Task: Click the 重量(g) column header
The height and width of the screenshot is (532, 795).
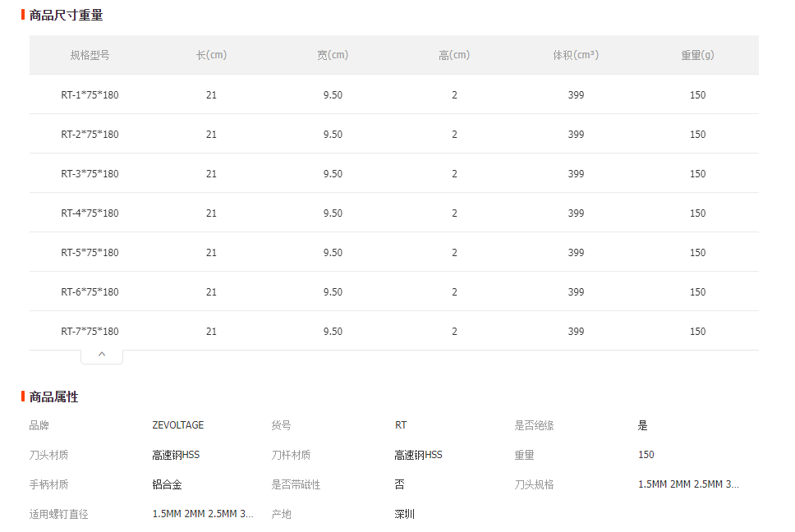Action: (x=697, y=55)
